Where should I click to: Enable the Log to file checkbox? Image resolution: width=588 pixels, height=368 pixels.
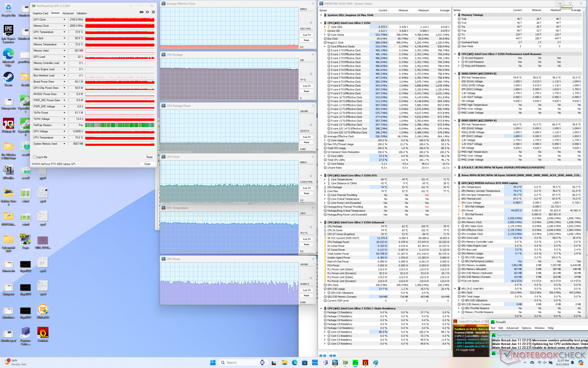tap(35, 157)
